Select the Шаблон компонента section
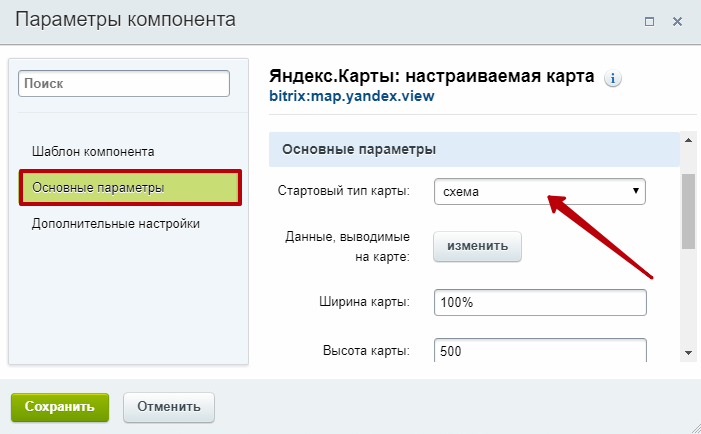This screenshot has width=701, height=434. [93, 152]
